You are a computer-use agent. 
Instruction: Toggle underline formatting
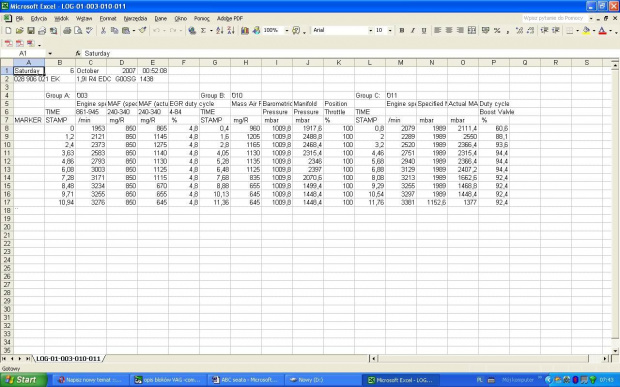[424, 30]
